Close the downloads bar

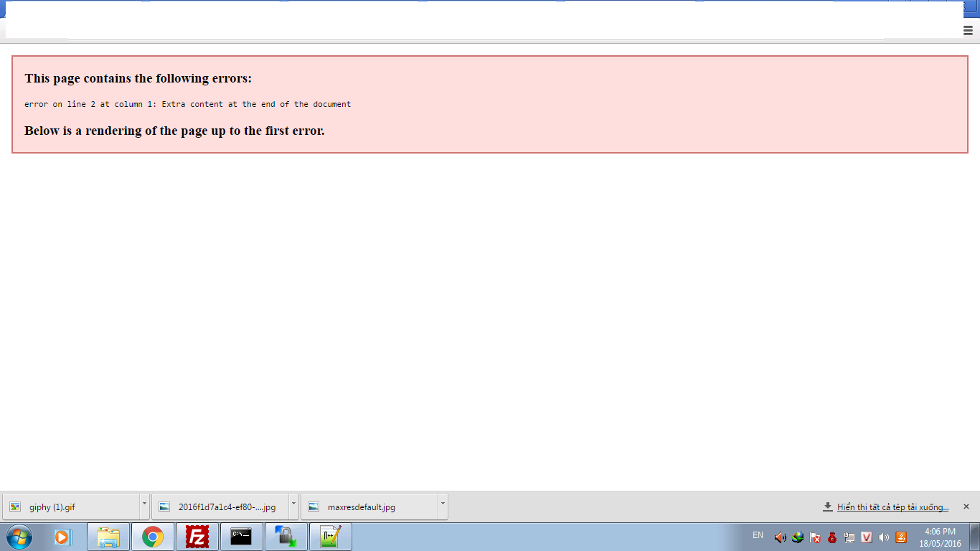pos(966,507)
